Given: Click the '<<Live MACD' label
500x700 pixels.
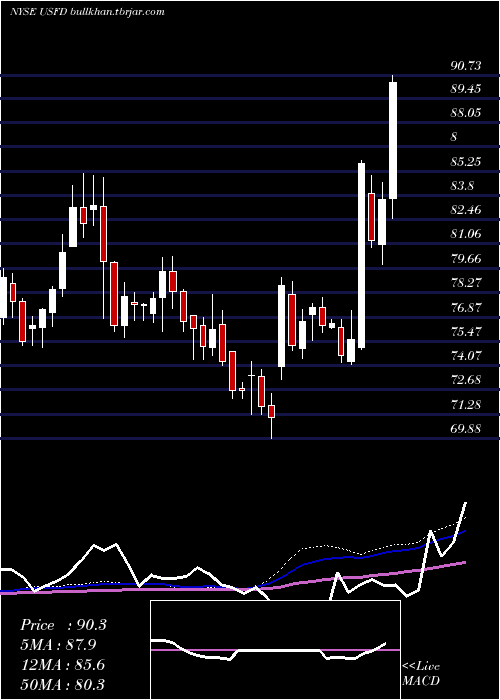Looking at the screenshot, I should tap(421, 674).
